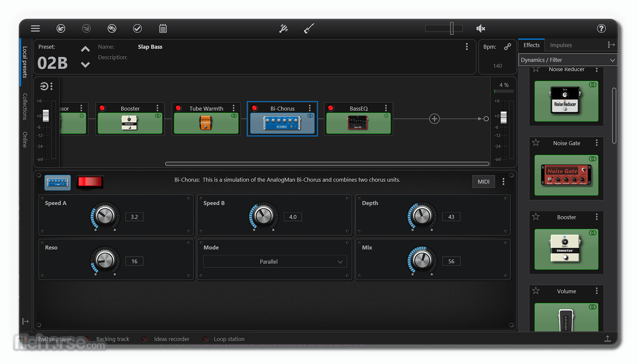Click the Speed B value field
This screenshot has width=637, height=364.
click(x=293, y=217)
